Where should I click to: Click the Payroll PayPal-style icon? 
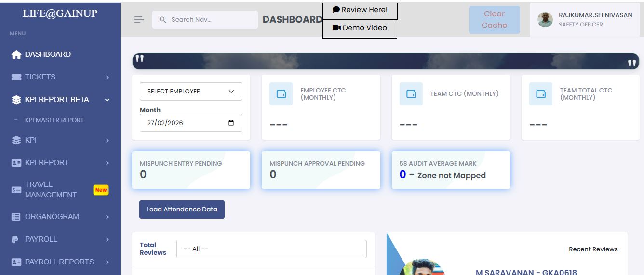tap(15, 239)
